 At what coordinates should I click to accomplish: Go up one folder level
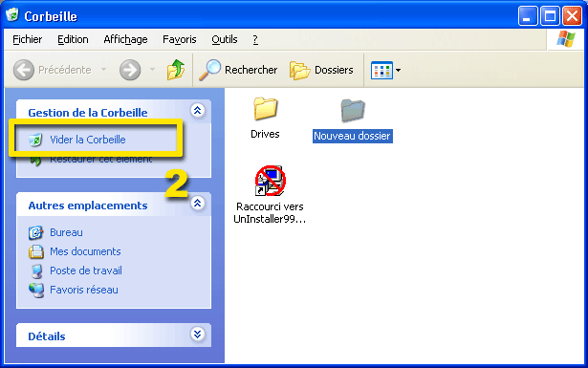176,70
